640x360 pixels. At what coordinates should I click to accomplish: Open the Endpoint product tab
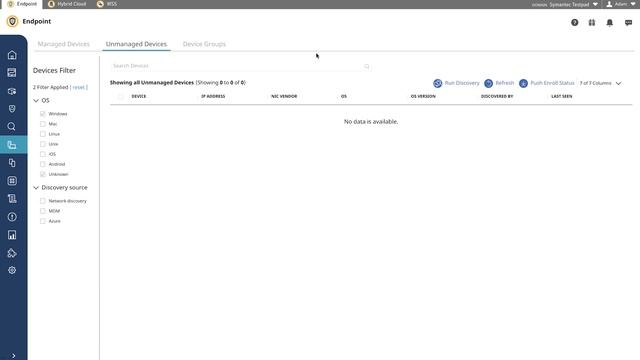pyautogui.click(x=22, y=4)
